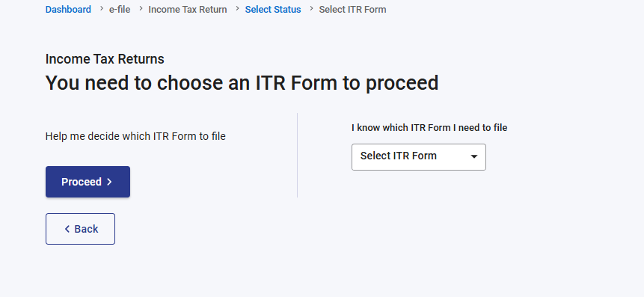Click the e-file breadcrumb item
The image size is (644, 297).
(x=120, y=10)
